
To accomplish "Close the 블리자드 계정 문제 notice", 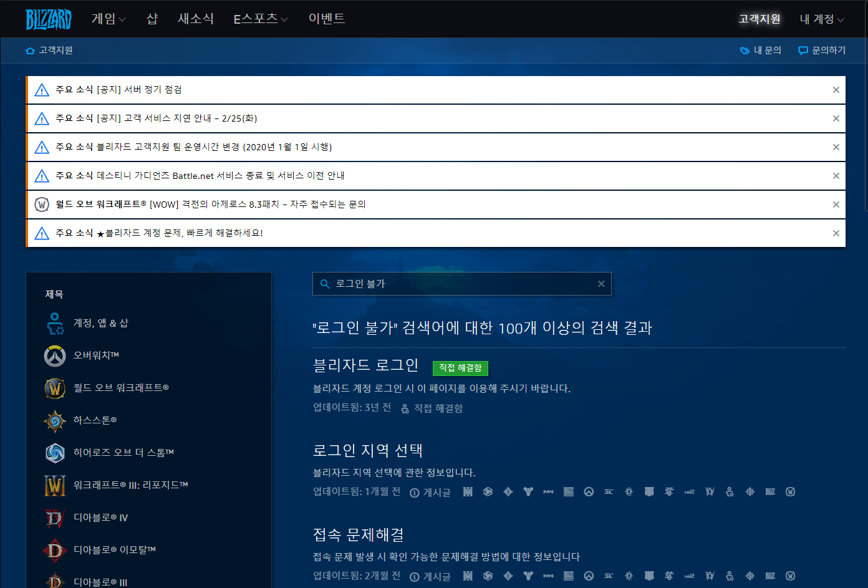I will coord(836,233).
